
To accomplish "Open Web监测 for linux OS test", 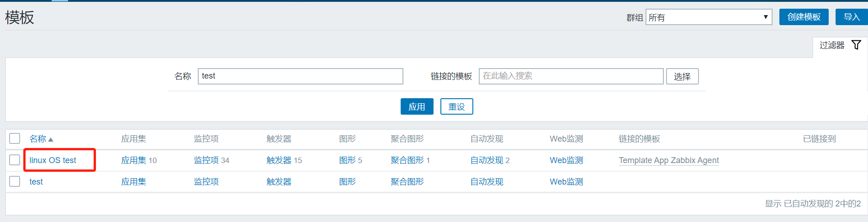I will tap(566, 160).
